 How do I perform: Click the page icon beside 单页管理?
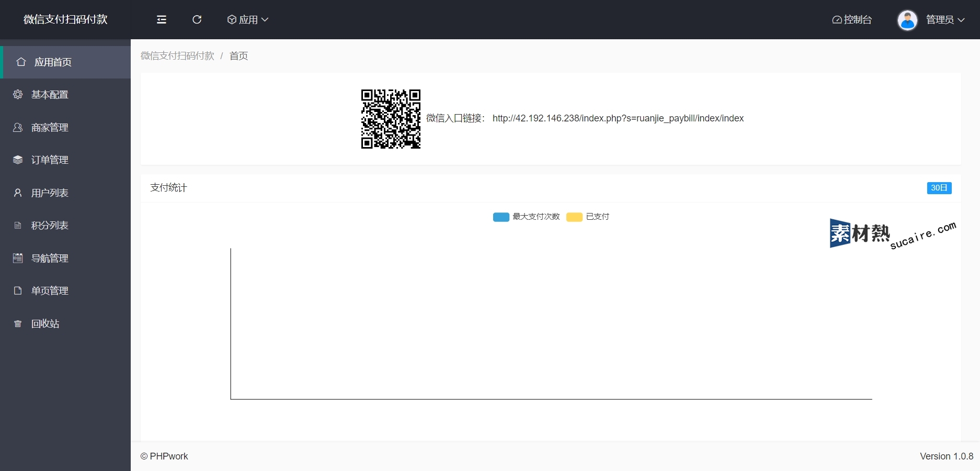pyautogui.click(x=18, y=290)
